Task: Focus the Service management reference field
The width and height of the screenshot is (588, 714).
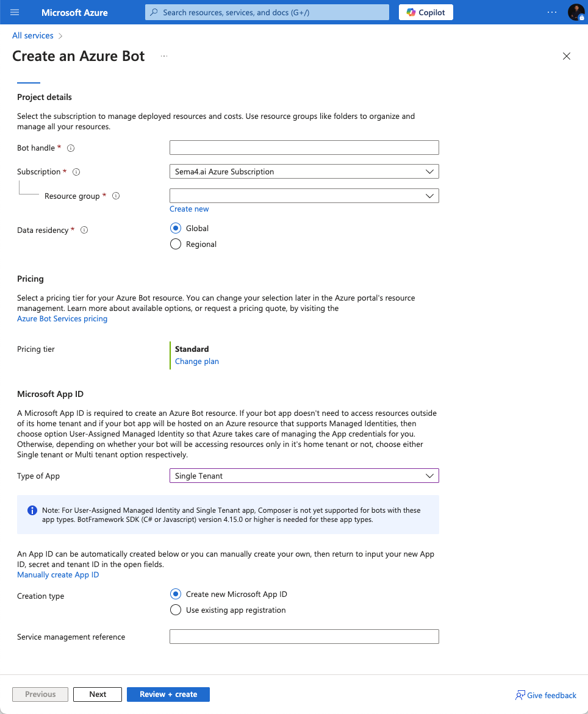Action: point(304,637)
